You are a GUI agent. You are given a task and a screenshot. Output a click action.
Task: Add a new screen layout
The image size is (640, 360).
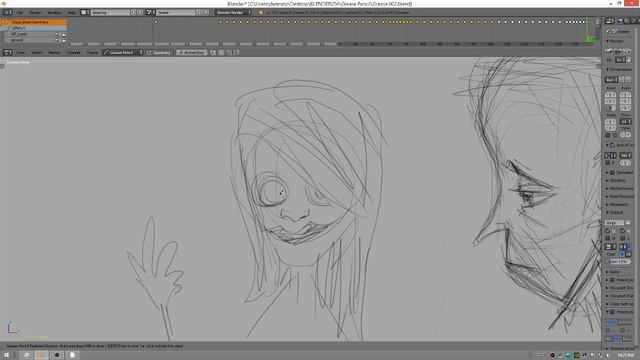[x=133, y=13]
